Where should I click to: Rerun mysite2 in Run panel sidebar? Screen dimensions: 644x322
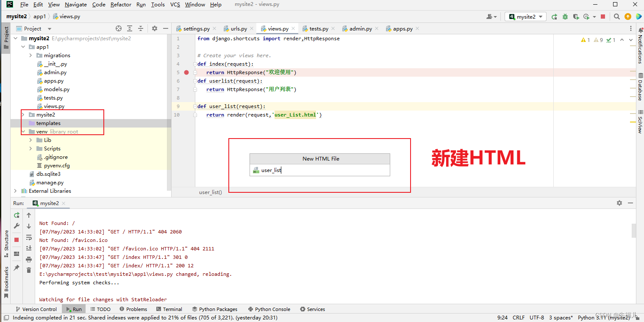pos(17,215)
